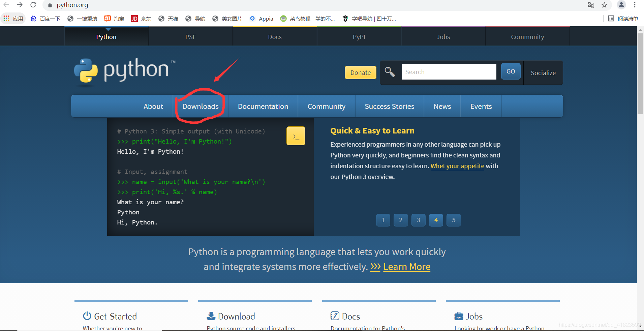Open the 阅读清单 reading list

[623, 19]
